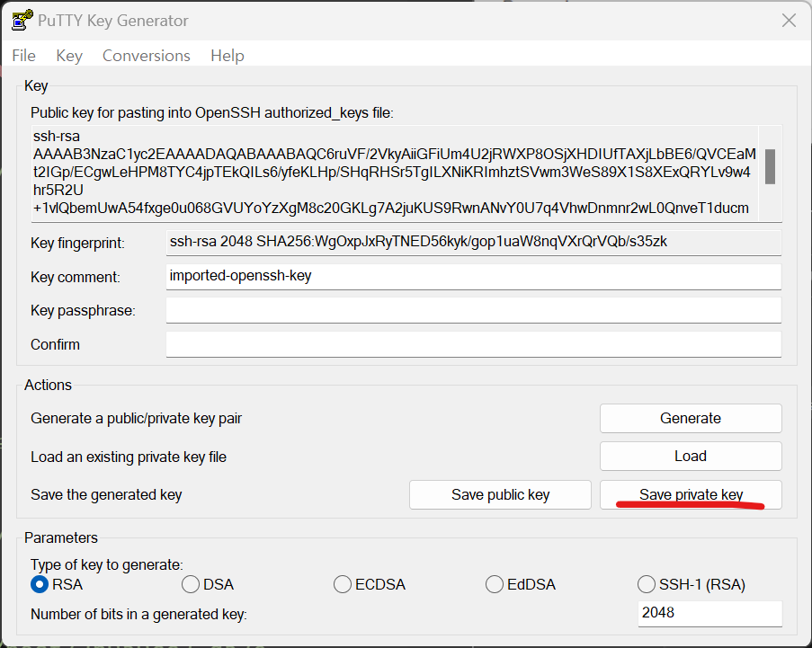Click the 'Key passphrase:' label

click(83, 311)
